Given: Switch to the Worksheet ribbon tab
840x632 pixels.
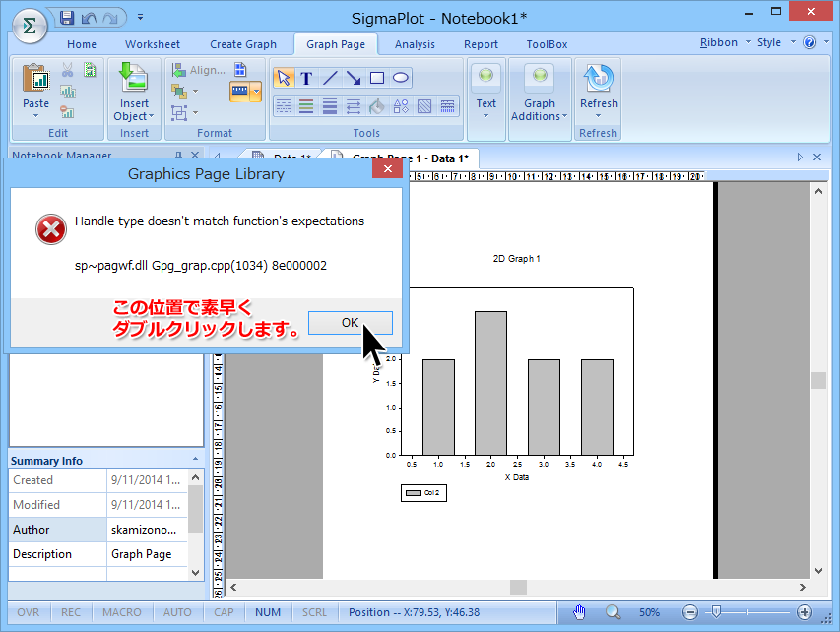Looking at the screenshot, I should [153, 44].
